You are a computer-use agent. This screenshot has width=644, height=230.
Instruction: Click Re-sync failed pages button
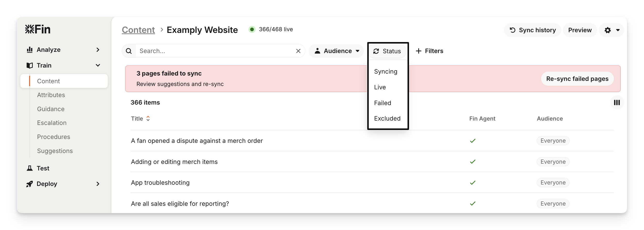[577, 79]
